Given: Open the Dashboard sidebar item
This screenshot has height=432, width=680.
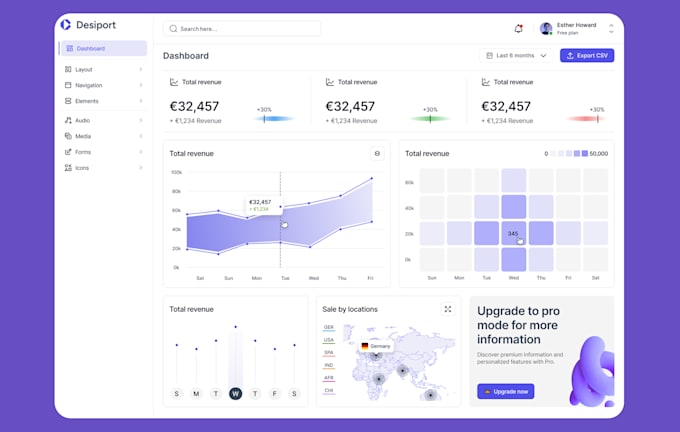Looking at the screenshot, I should 104,48.
